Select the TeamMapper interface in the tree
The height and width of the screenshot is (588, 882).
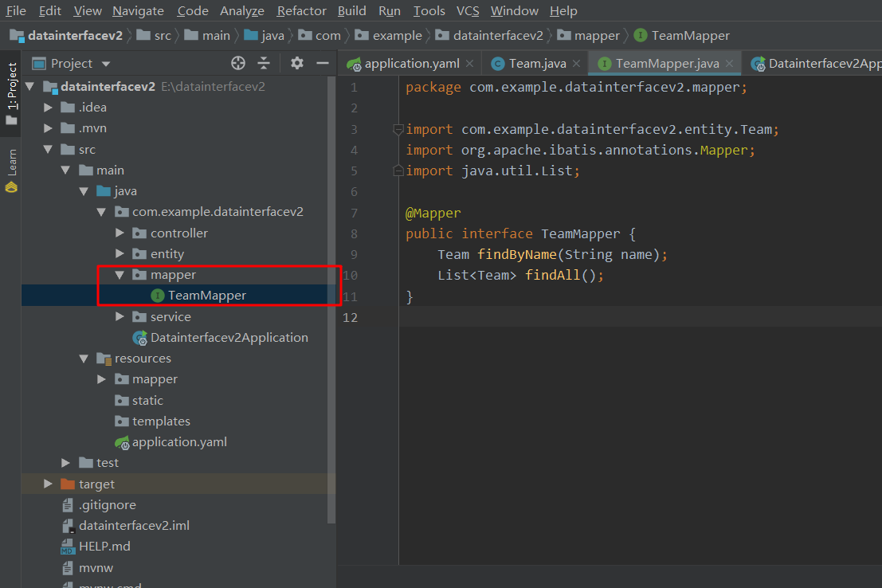point(206,296)
